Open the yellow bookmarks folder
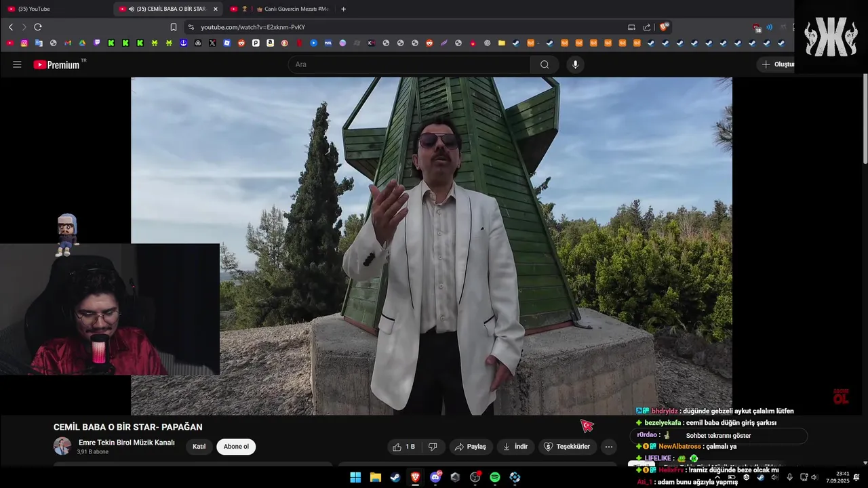868x488 pixels. [x=501, y=43]
